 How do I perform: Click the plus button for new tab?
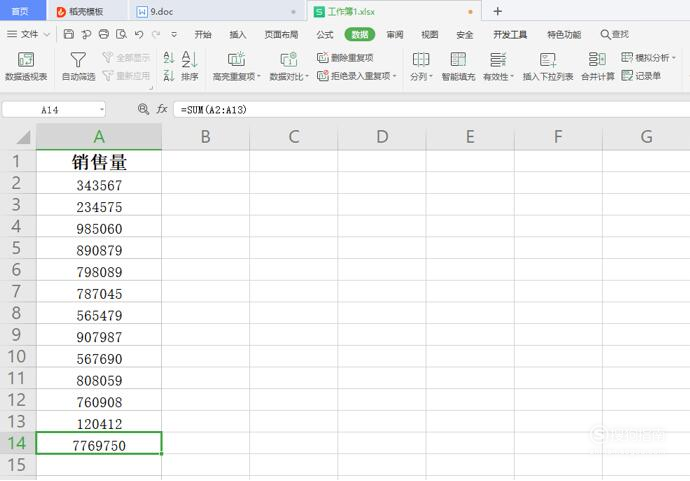pos(497,11)
